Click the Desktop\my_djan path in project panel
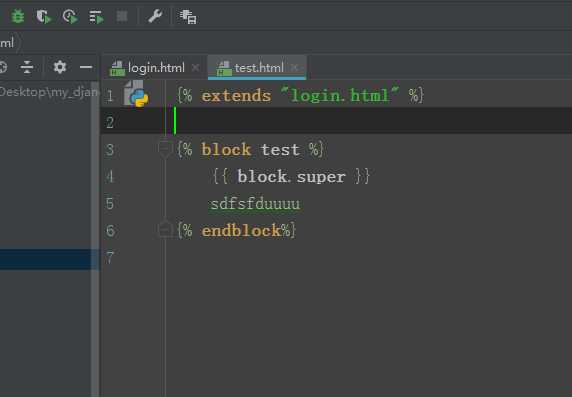 click(x=49, y=92)
